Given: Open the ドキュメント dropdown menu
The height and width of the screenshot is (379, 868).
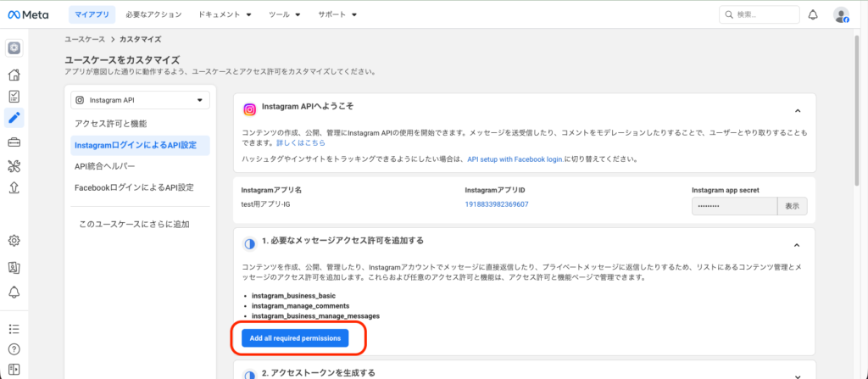Looking at the screenshot, I should (x=225, y=15).
